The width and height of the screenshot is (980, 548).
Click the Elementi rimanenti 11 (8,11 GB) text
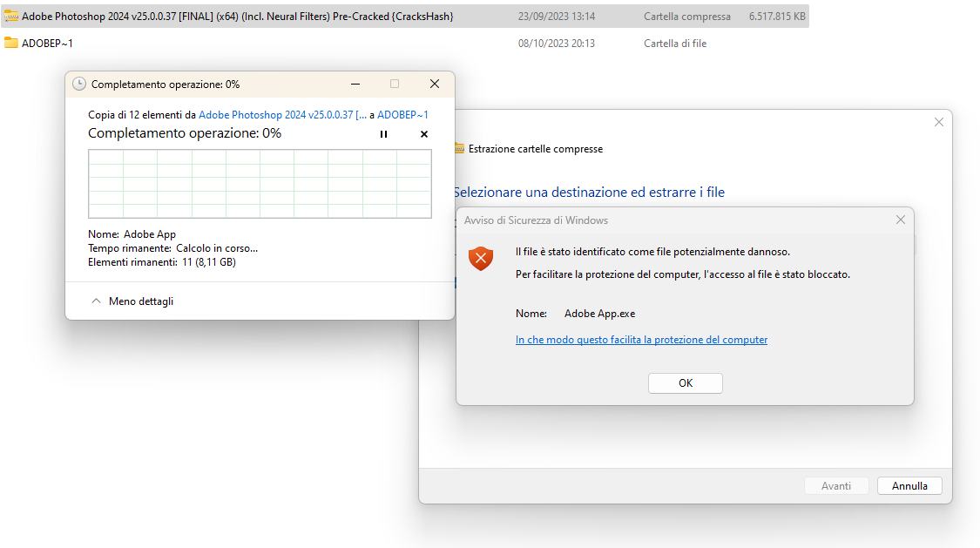tap(162, 262)
